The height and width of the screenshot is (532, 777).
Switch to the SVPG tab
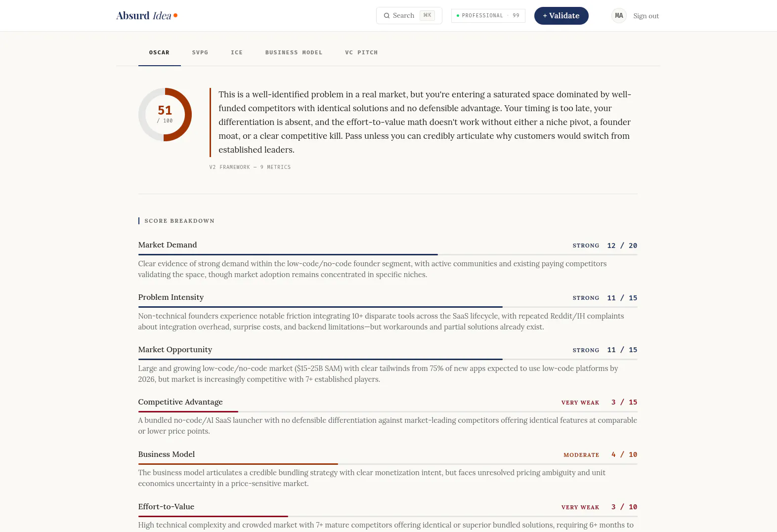tap(200, 52)
